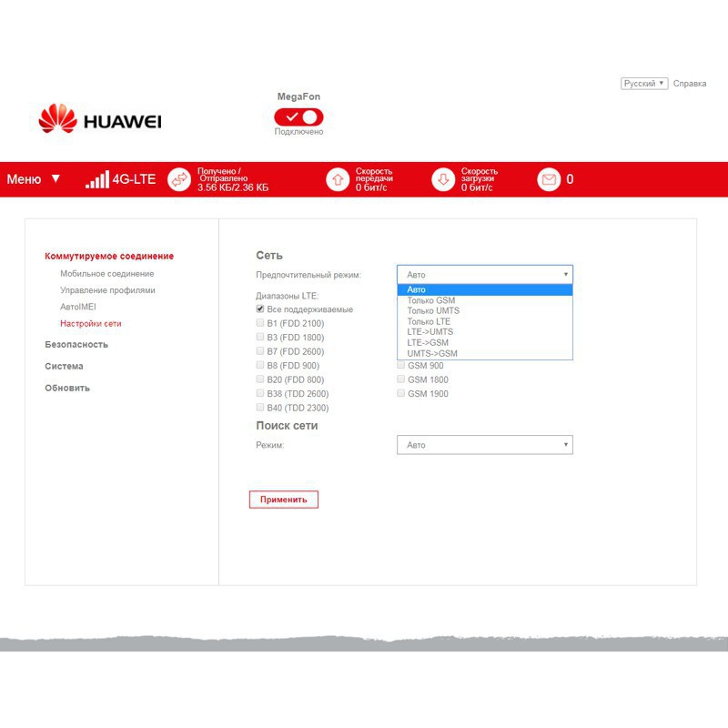The width and height of the screenshot is (728, 728).
Task: Click the signal strength bars icon
Action: click(x=96, y=179)
